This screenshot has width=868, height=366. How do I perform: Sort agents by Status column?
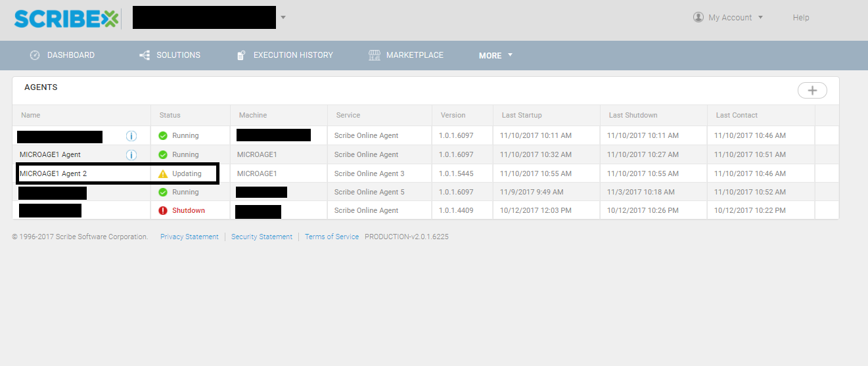point(170,115)
